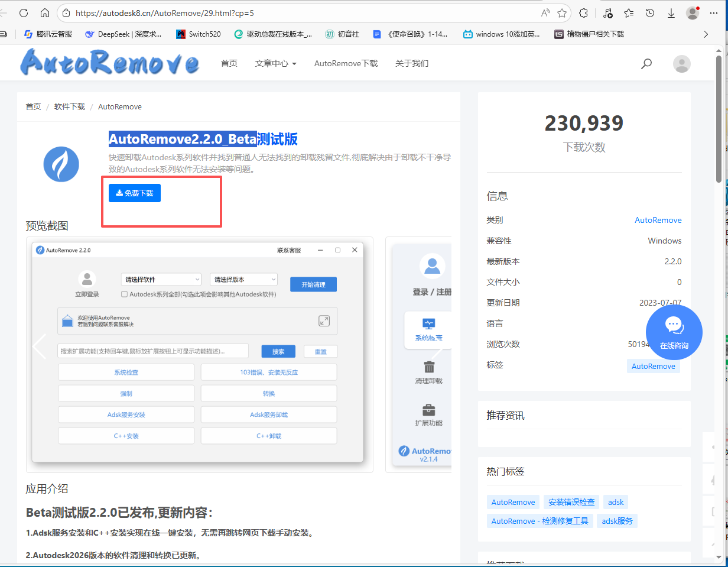Image resolution: width=728 pixels, height=567 pixels.
Task: Open the browser history clock icon
Action: click(650, 12)
